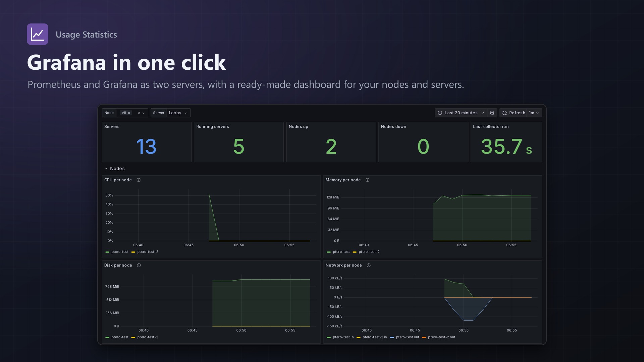Toggle 'ptero-test-2 out' series in Network legend
This screenshot has height=362, width=644.
click(441, 337)
